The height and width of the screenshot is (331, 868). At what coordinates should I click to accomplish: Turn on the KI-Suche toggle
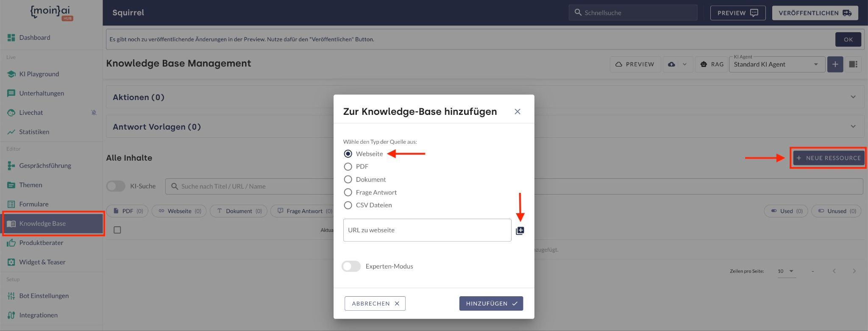pyautogui.click(x=116, y=186)
